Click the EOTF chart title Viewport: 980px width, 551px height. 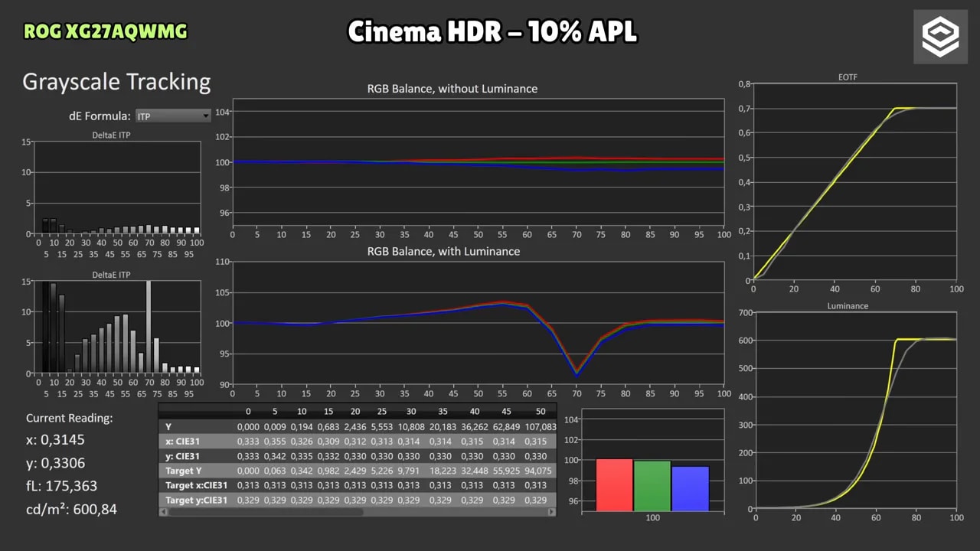click(848, 77)
